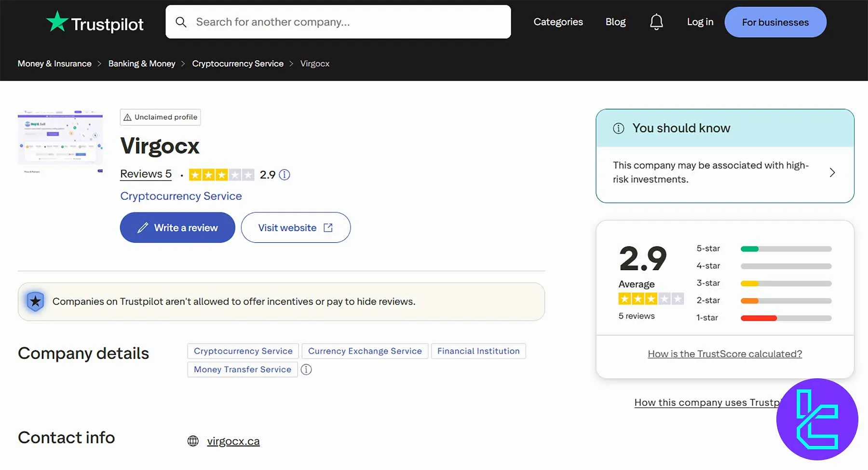Open the Reviews 5 link
The height and width of the screenshot is (470, 868).
click(x=145, y=174)
